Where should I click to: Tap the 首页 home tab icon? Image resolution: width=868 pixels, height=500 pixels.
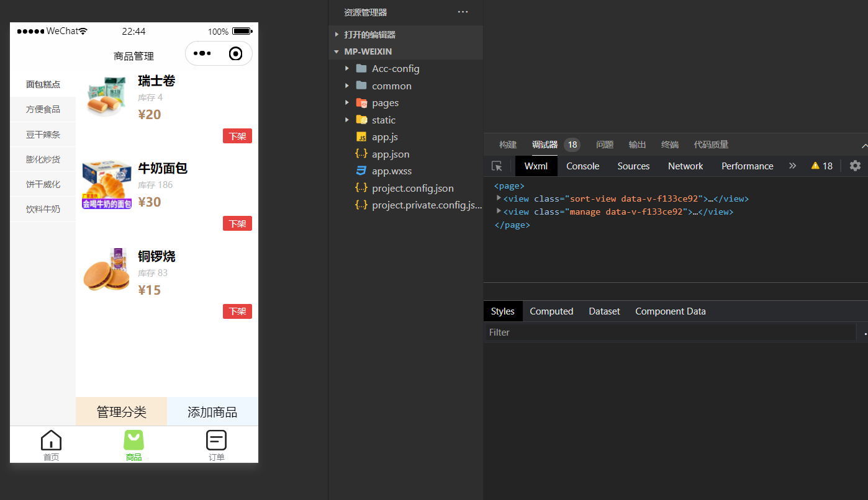(x=51, y=440)
